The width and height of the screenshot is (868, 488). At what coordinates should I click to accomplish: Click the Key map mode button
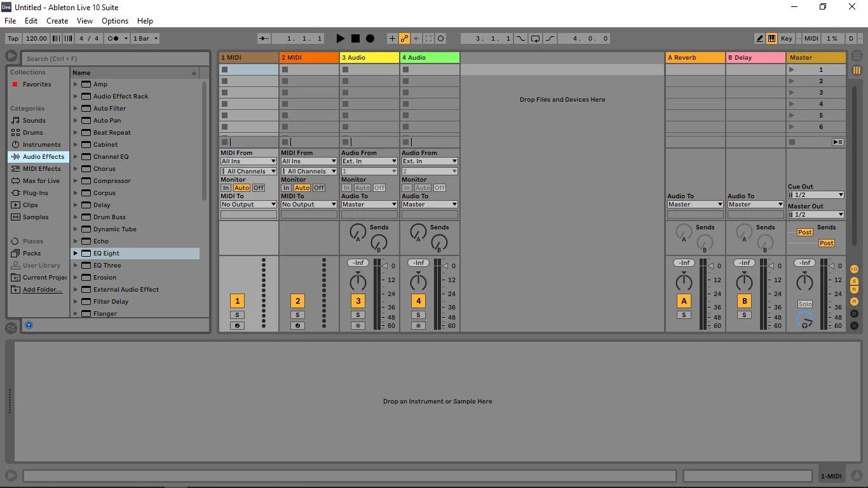[787, 39]
